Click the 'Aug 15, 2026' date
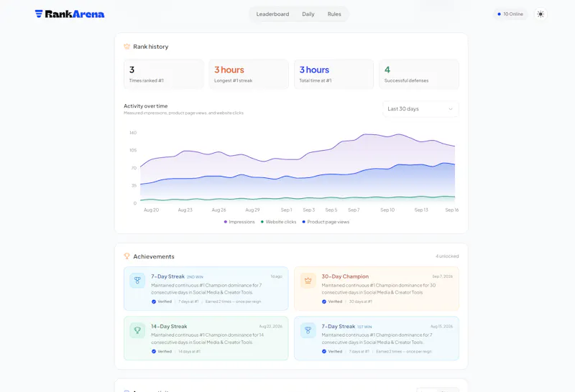The width and height of the screenshot is (575, 392). point(441,326)
